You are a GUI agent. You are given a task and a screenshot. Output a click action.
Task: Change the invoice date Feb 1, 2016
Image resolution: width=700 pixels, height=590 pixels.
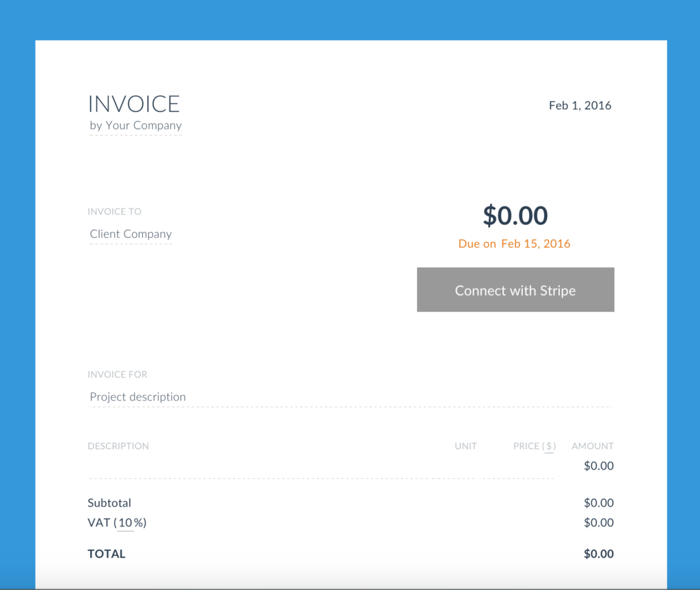(x=580, y=106)
